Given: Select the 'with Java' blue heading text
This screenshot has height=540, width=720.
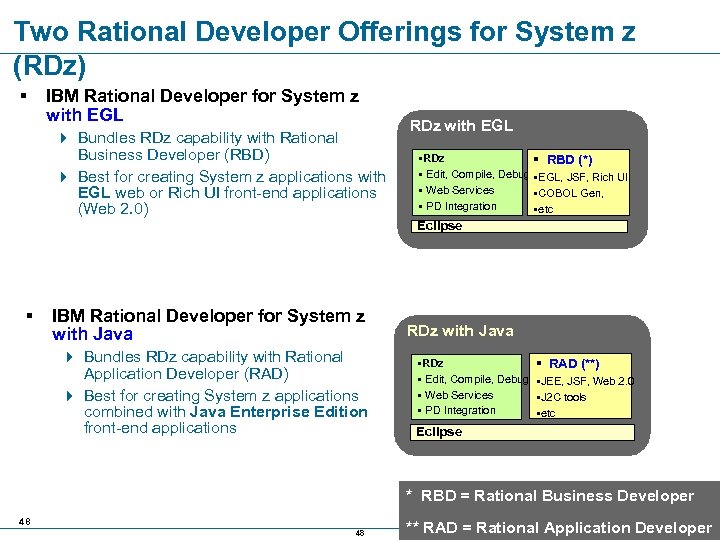Looking at the screenshot, I should click(92, 334).
